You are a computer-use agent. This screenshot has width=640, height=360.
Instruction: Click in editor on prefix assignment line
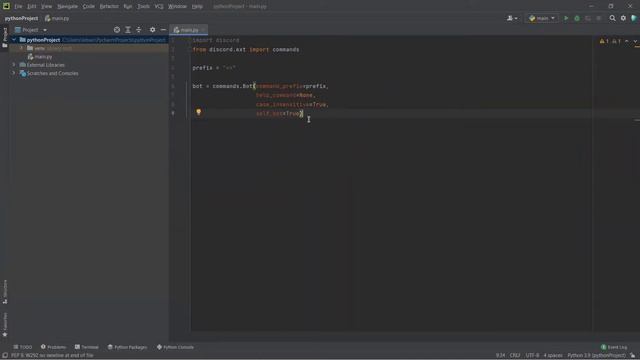214,68
